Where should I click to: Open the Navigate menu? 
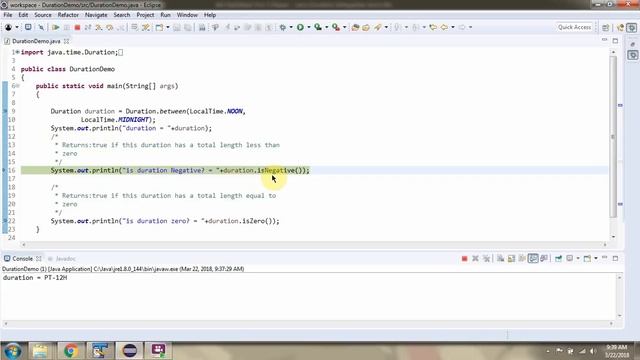click(x=96, y=15)
